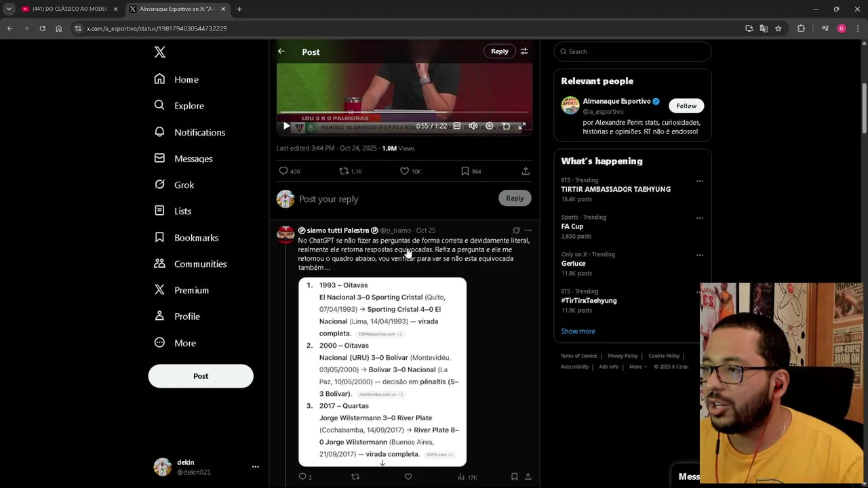View analytics of siamo tutti comment
Viewport: 868px width, 488px height.
click(467, 477)
